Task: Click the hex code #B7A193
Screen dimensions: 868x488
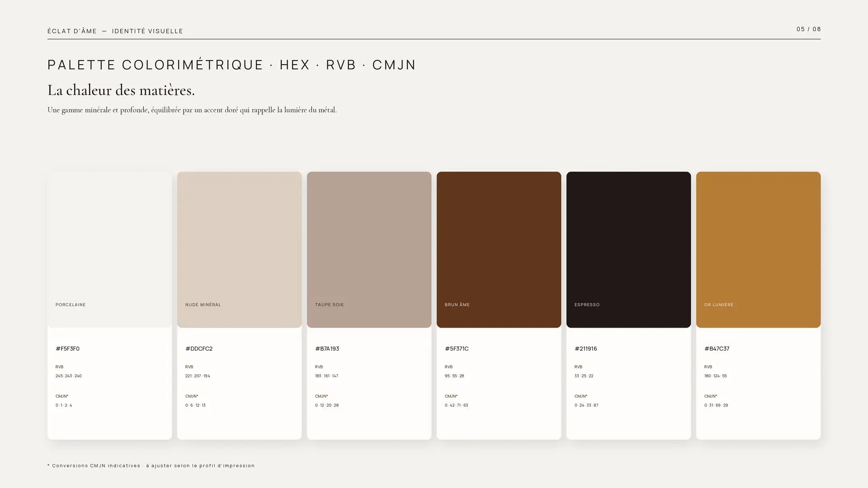Action: pos(327,349)
